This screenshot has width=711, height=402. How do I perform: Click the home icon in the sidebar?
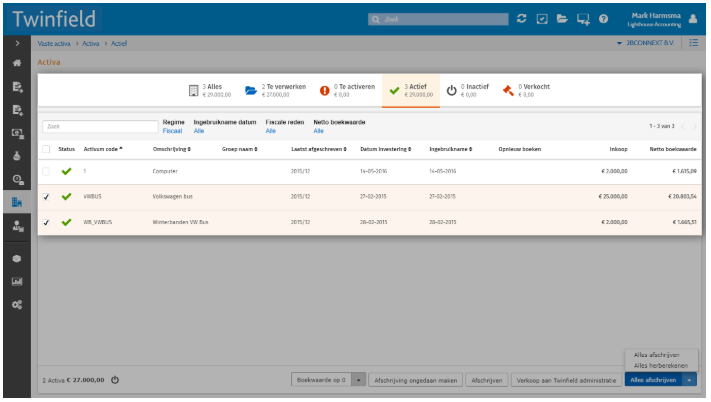click(x=17, y=63)
